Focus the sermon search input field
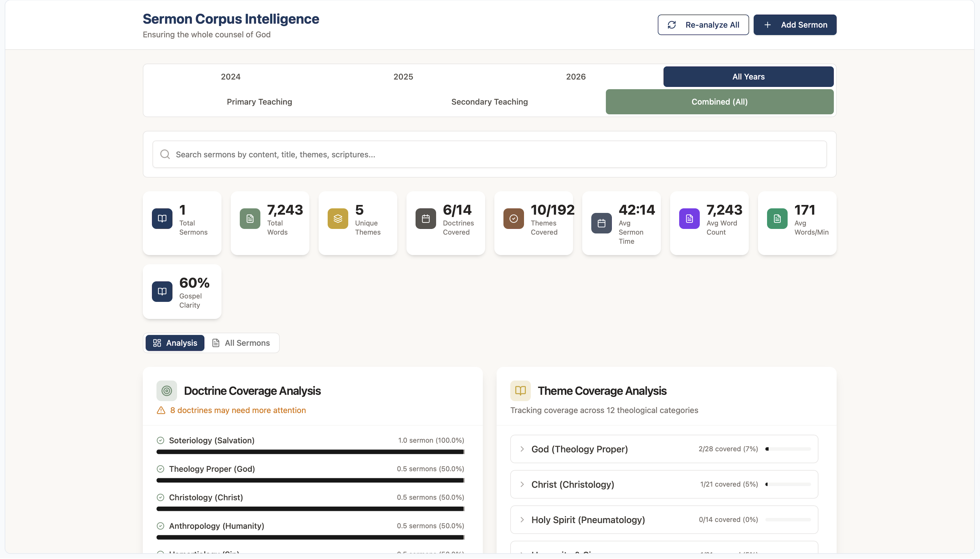This screenshot has height=559, width=980. [490, 154]
